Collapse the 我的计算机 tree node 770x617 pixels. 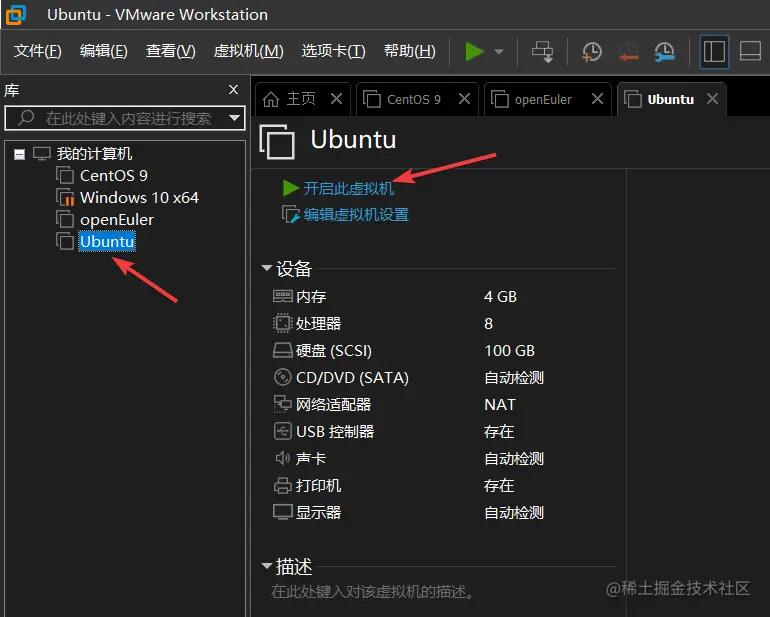(19, 155)
